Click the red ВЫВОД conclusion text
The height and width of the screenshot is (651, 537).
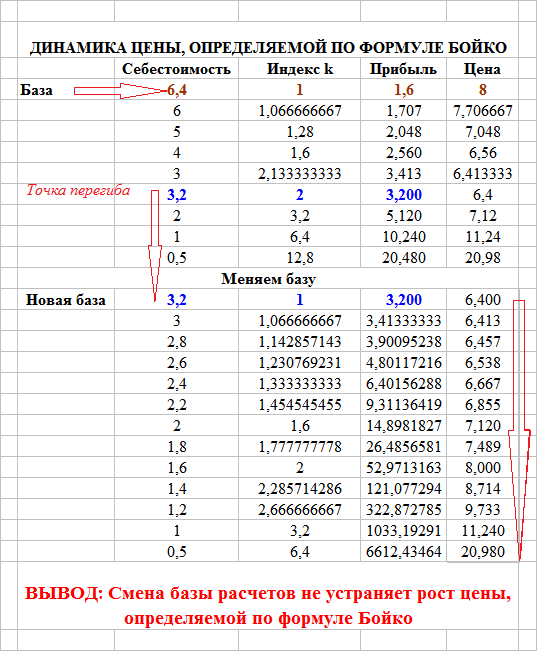(x=268, y=605)
